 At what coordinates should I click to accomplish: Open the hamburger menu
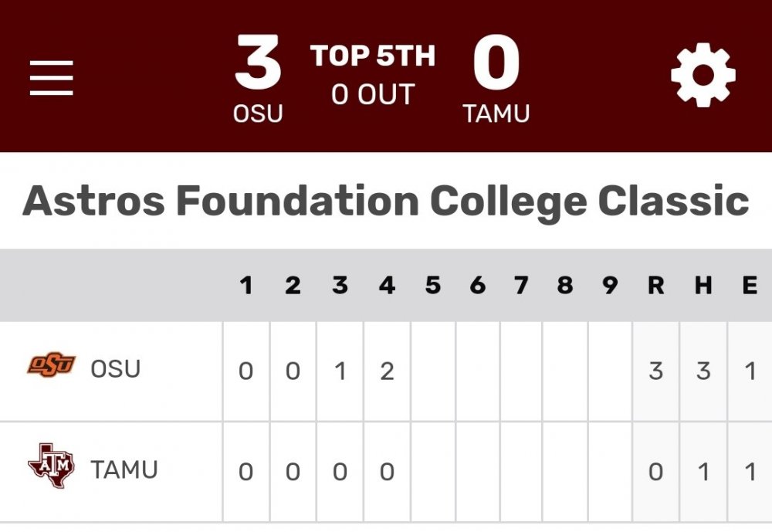click(52, 77)
